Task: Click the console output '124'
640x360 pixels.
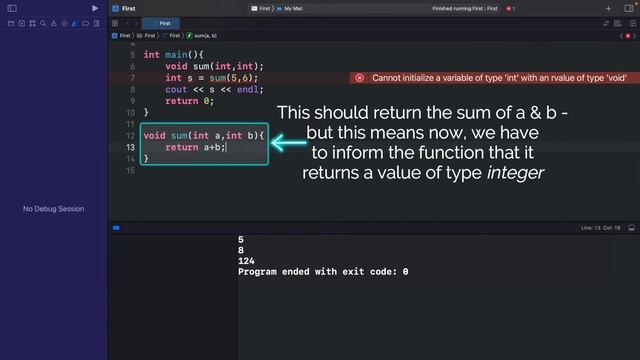Action: (x=246, y=261)
